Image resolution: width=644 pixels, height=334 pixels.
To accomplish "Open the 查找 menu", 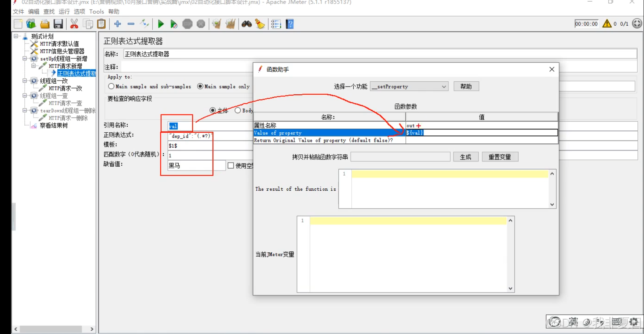I will pos(49,11).
